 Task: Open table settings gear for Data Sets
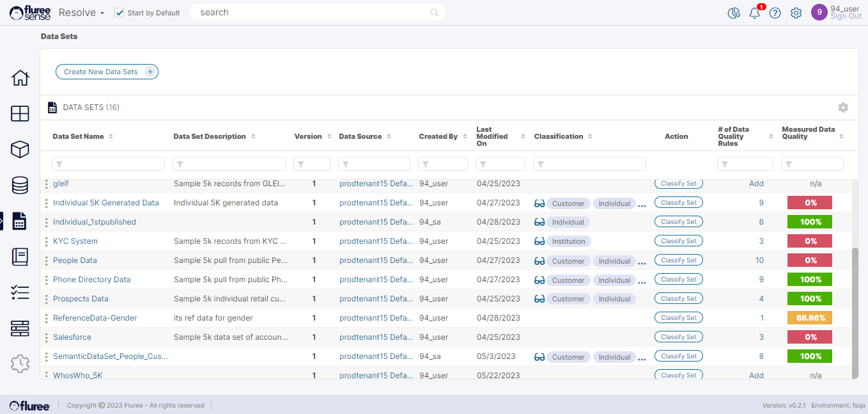click(x=843, y=107)
